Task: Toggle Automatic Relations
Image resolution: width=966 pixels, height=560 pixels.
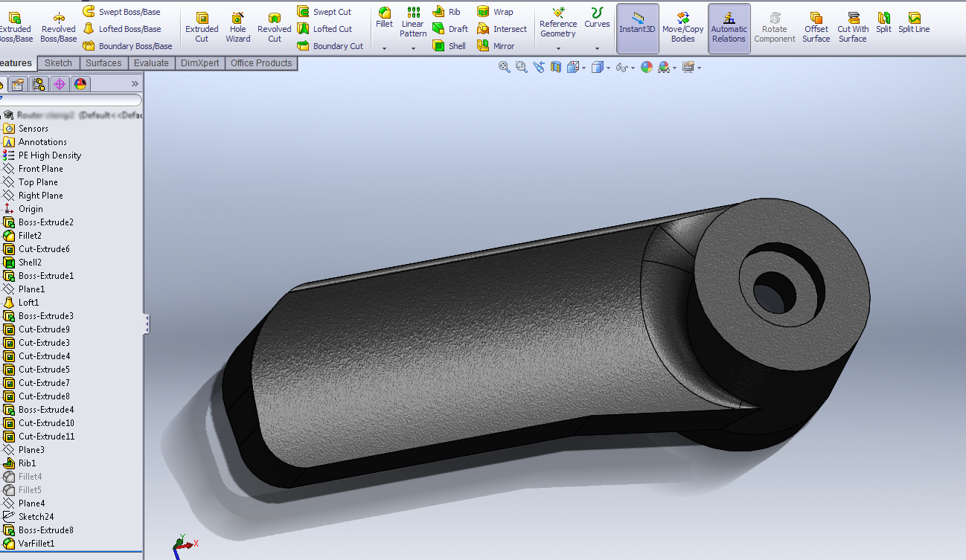Action: [729, 28]
